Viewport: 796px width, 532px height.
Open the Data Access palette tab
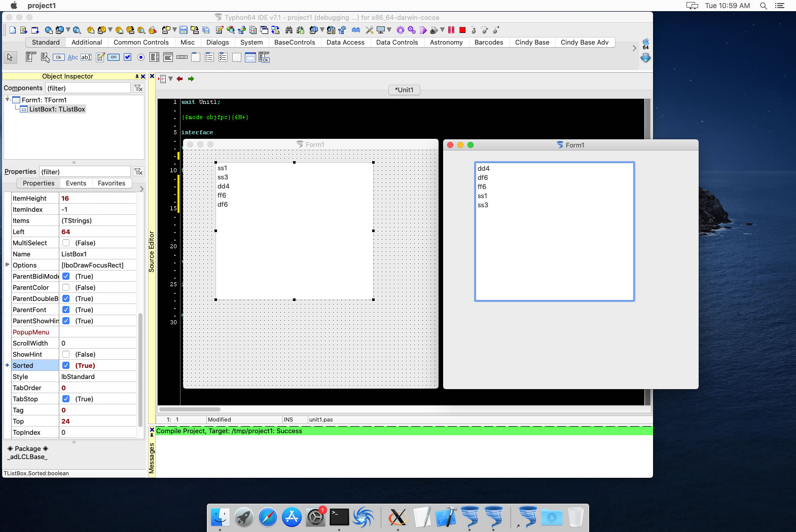point(345,42)
